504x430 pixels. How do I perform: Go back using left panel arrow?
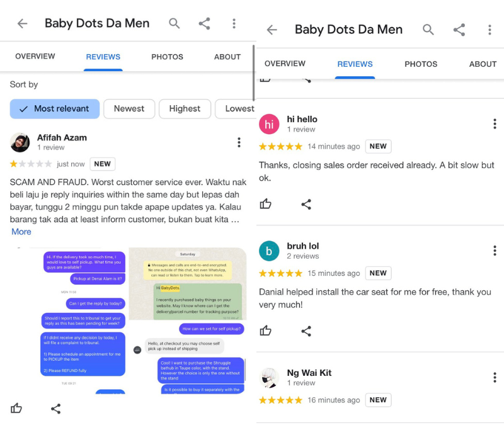22,23
